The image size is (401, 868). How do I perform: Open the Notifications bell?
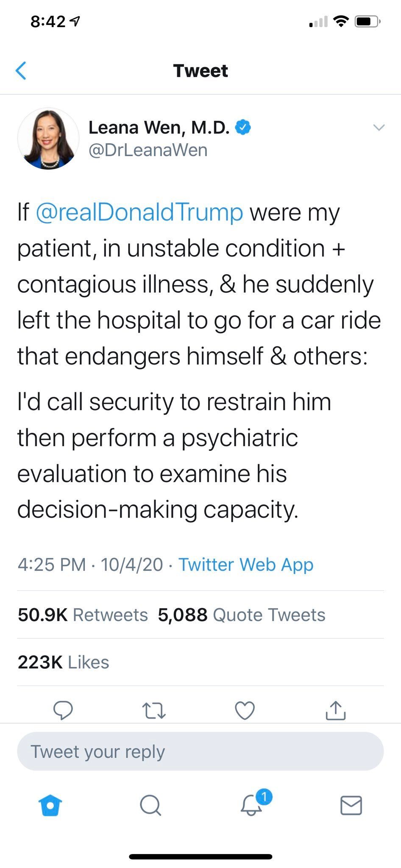(x=252, y=804)
